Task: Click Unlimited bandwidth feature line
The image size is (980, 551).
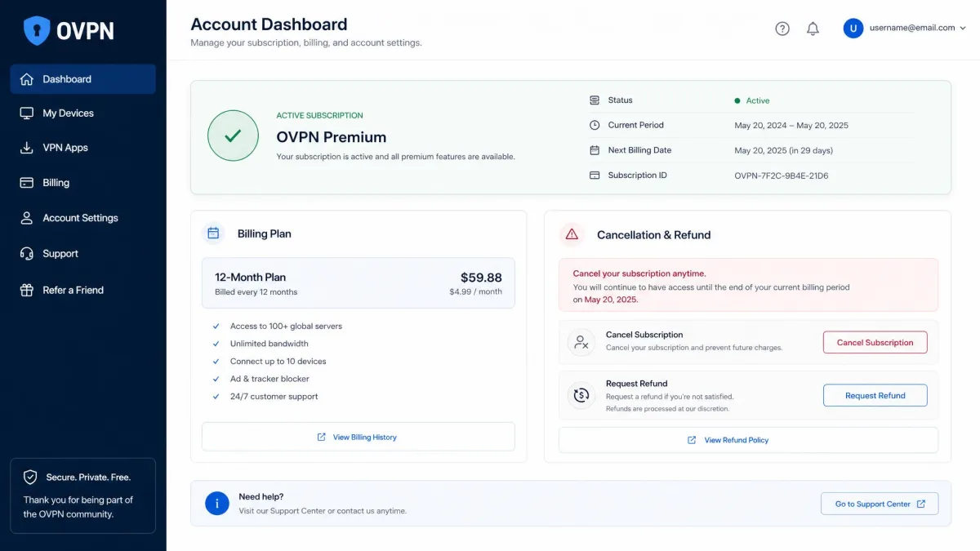Action: 269,344
